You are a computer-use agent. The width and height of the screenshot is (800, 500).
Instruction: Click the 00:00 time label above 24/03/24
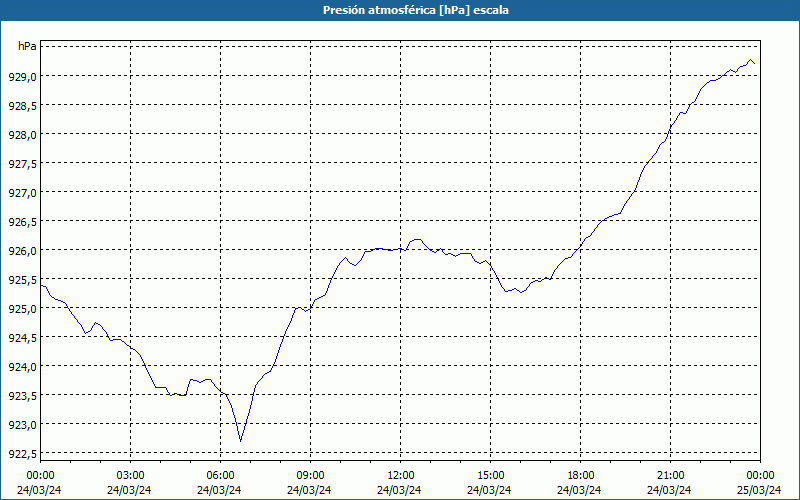click(40, 476)
